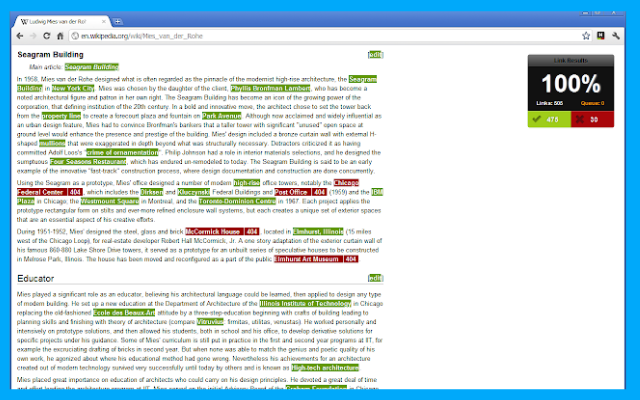Viewport: 640px width, 400px height.
Task: Open the broken Federal Center 404 link
Action: (x=50, y=192)
